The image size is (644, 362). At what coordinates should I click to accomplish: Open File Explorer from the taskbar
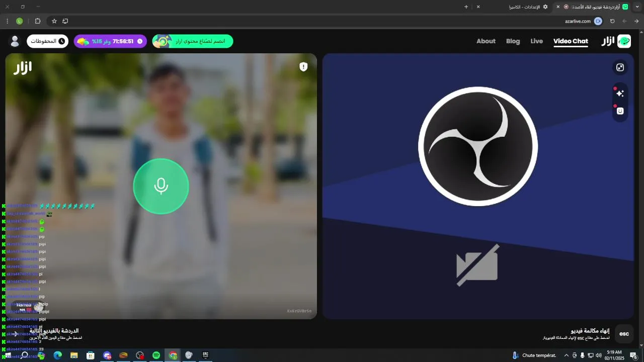(74, 355)
